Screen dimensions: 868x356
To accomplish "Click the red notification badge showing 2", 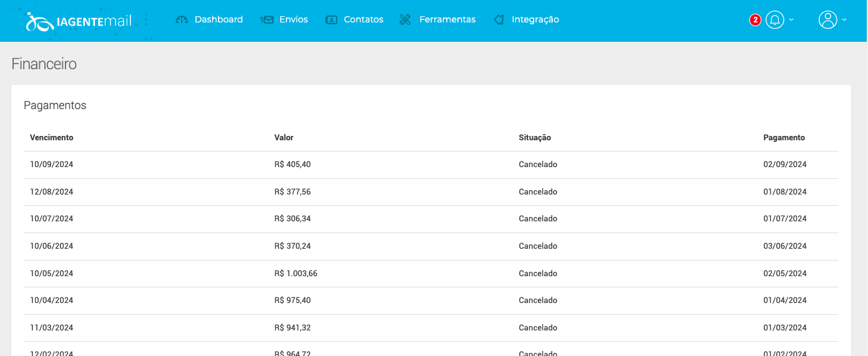I will click(755, 20).
